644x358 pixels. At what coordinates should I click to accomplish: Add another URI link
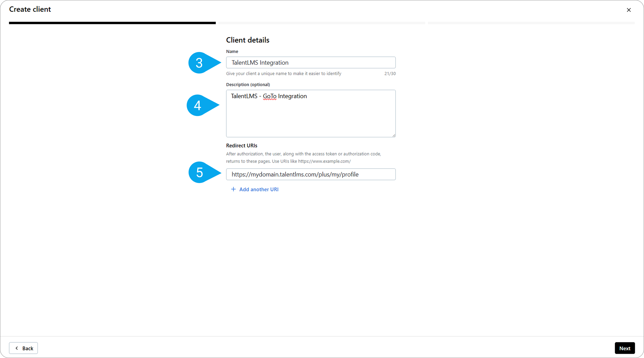click(258, 189)
